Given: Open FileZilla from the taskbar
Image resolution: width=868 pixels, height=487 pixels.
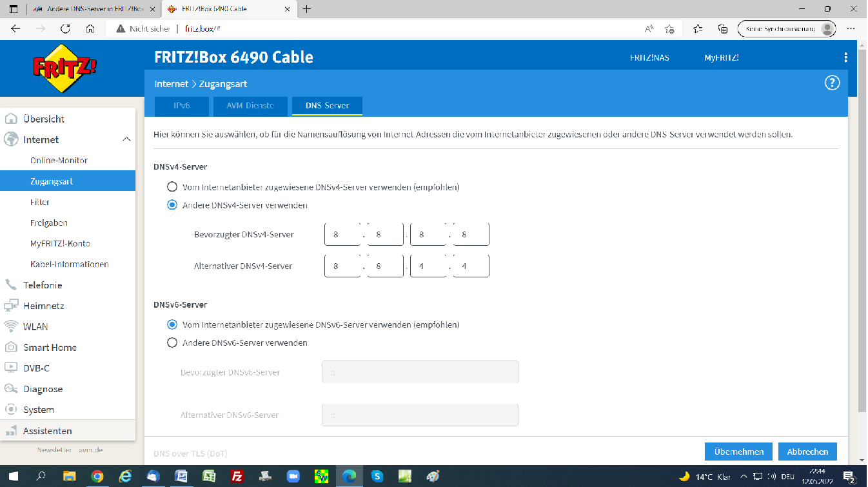Looking at the screenshot, I should pyautogui.click(x=237, y=476).
